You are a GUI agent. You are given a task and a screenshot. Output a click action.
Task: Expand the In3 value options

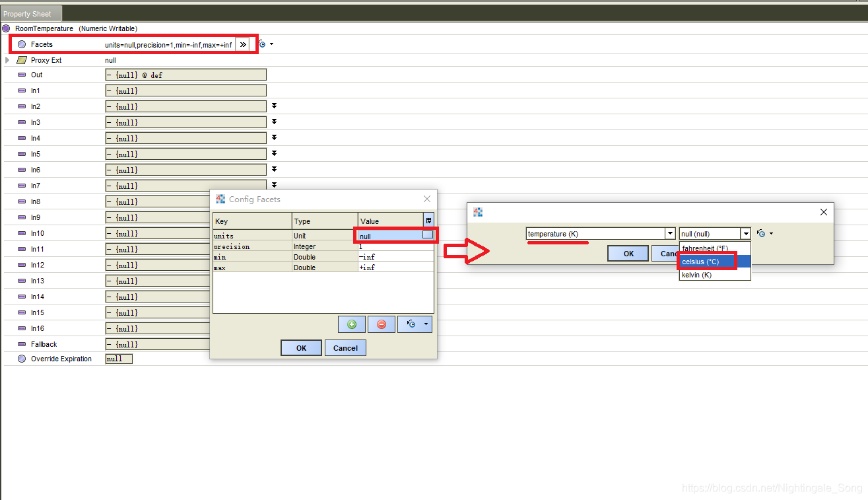coord(274,122)
